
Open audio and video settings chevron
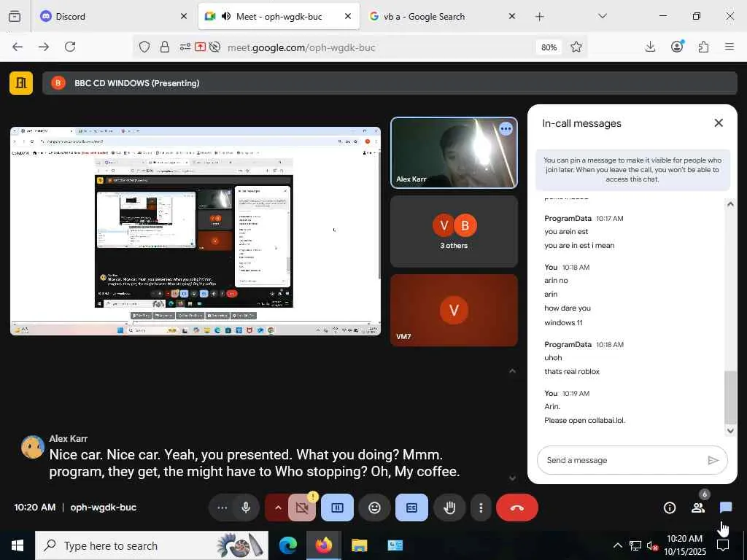278,507
